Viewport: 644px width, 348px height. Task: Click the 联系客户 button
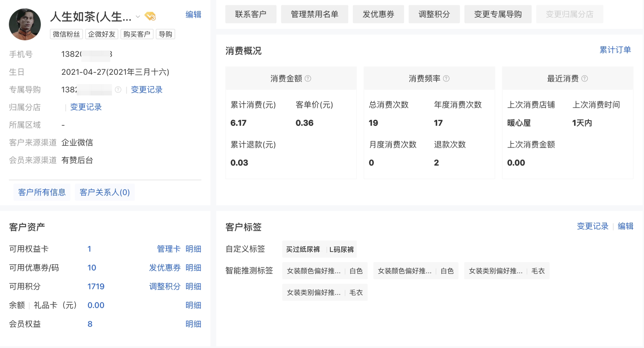251,14
